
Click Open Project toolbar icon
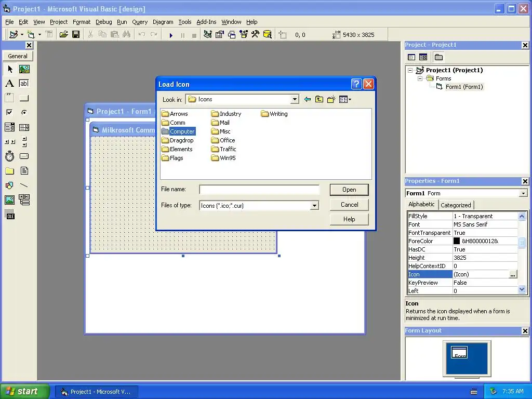coord(63,34)
